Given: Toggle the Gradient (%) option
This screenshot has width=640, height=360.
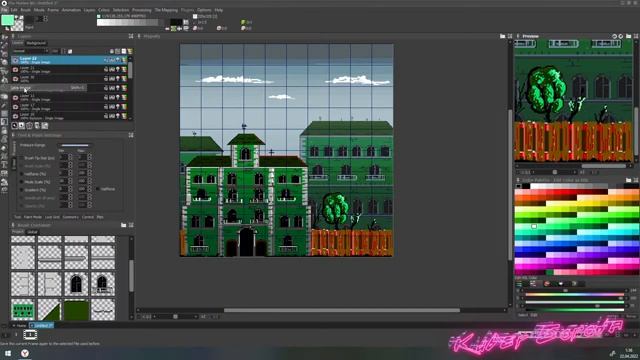Looking at the screenshot, I should click(x=22, y=190).
